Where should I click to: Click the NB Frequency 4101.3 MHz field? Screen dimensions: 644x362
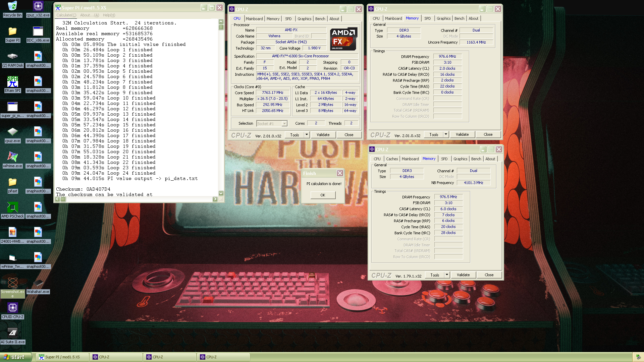pos(473,183)
